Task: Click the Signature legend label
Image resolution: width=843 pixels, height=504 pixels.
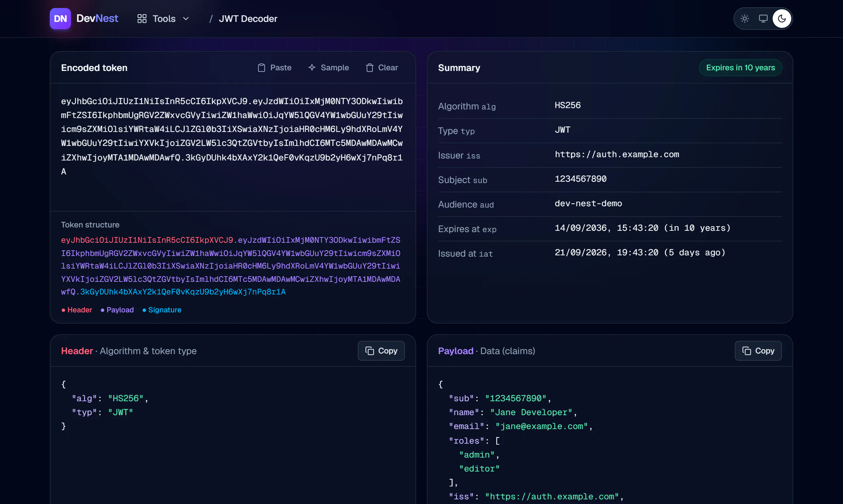Action: [x=165, y=310]
